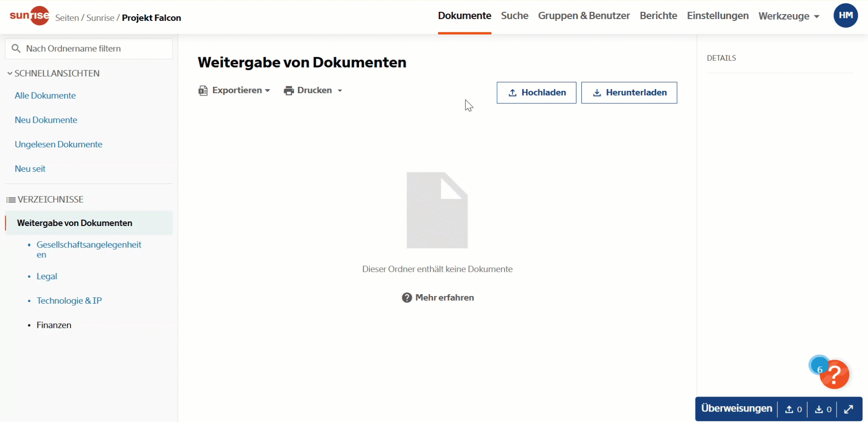Viewport: 868px width, 422px height.
Task: Click the Überweisungen label
Action: [737, 408]
